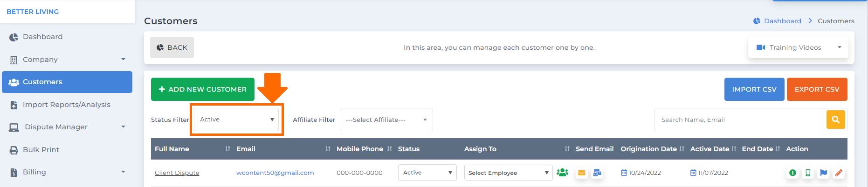The height and width of the screenshot is (187, 868).
Task: Open the Status Filter dropdown showing Active
Action: tap(236, 120)
